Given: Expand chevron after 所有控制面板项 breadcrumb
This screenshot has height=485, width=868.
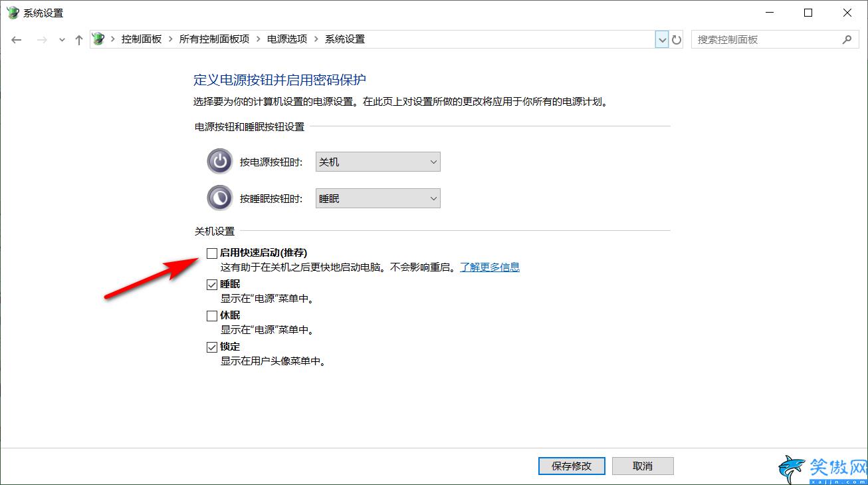Looking at the screenshot, I should (x=258, y=39).
